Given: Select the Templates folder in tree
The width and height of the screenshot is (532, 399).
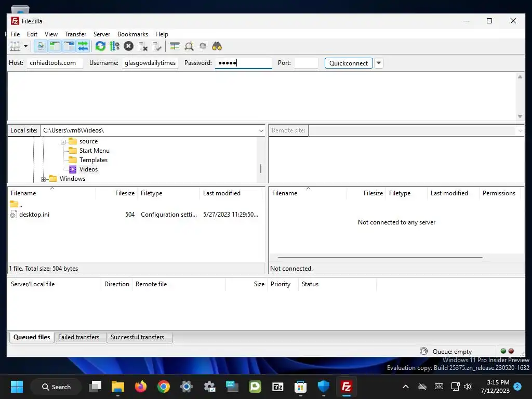Looking at the screenshot, I should click(x=94, y=160).
